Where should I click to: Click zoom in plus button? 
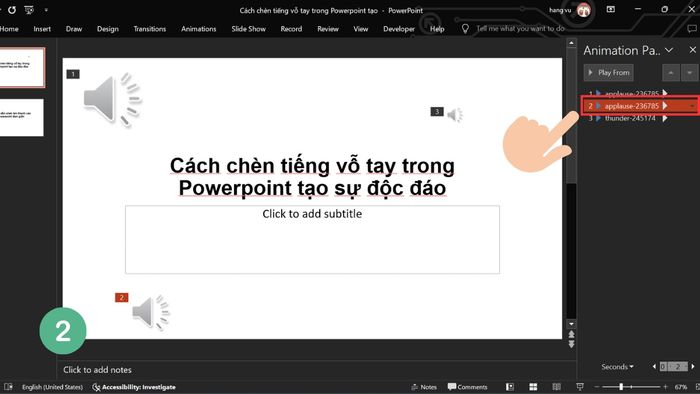pos(665,387)
